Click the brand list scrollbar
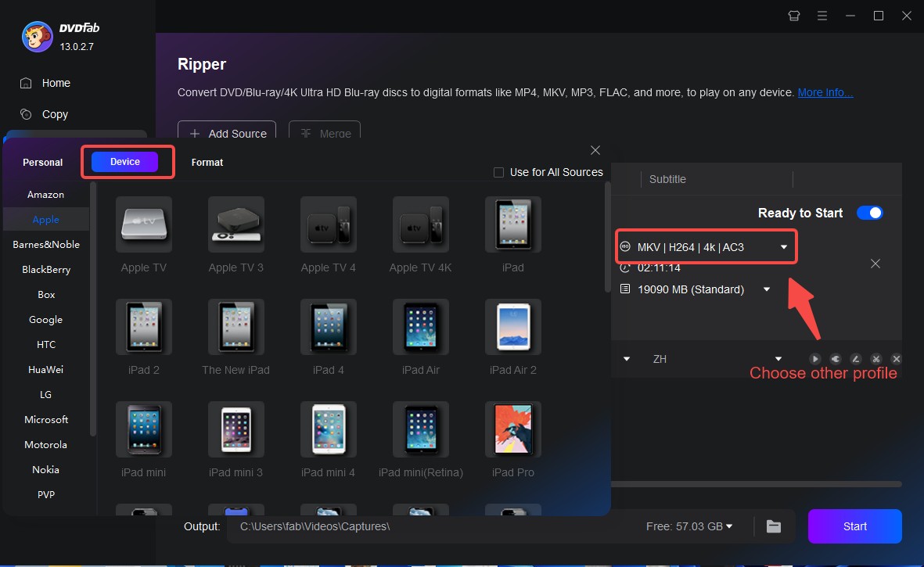Image resolution: width=924 pixels, height=567 pixels. [x=92, y=309]
